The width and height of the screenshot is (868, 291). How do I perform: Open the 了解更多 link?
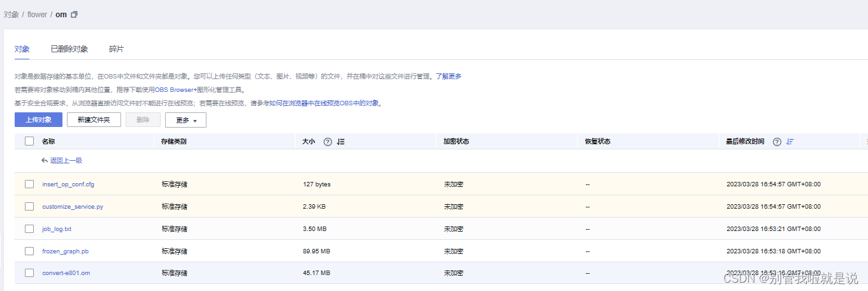449,76
